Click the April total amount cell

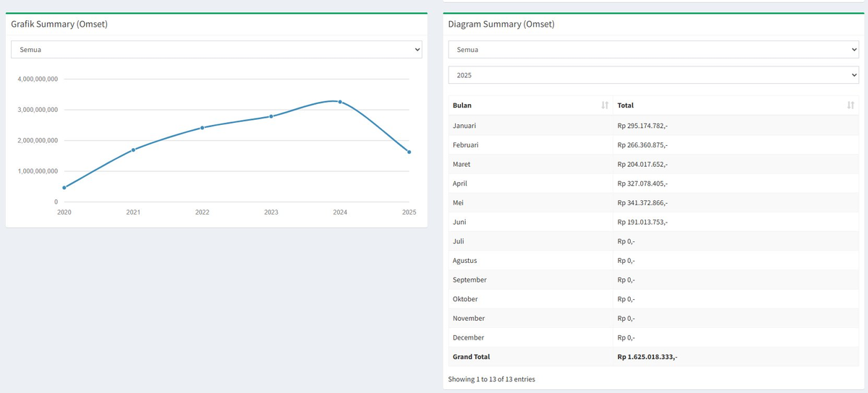pos(642,183)
